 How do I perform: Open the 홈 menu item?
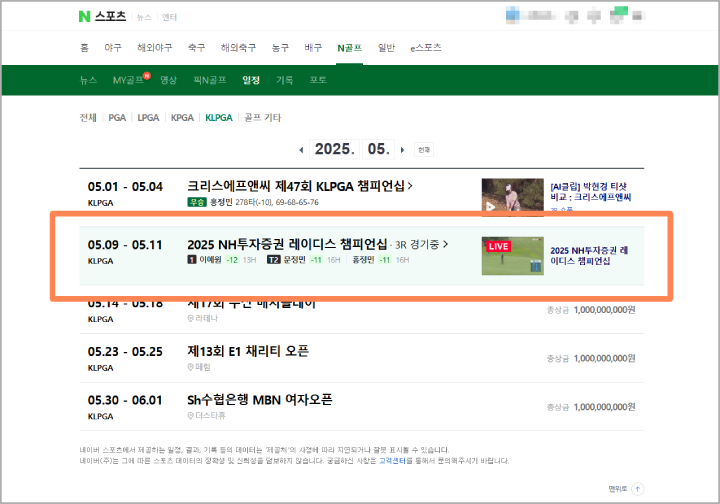coord(84,48)
